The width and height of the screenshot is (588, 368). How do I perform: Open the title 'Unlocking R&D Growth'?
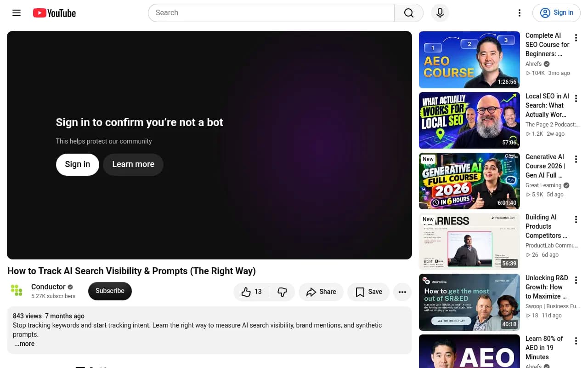547,287
